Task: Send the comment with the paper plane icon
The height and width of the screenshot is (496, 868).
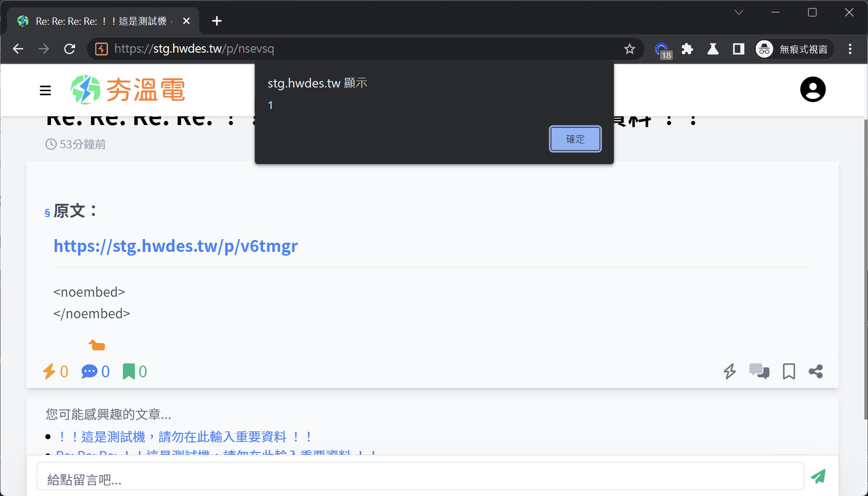Action: 819,476
